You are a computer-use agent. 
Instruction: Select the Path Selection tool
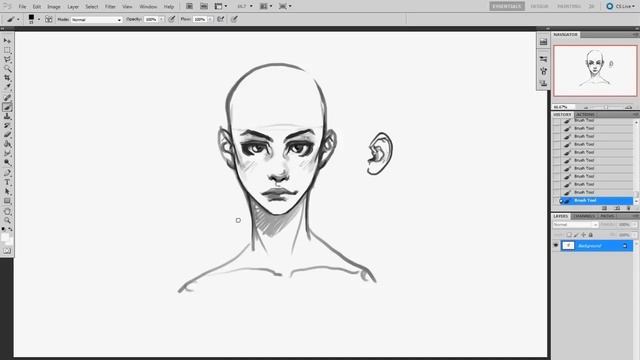7,191
